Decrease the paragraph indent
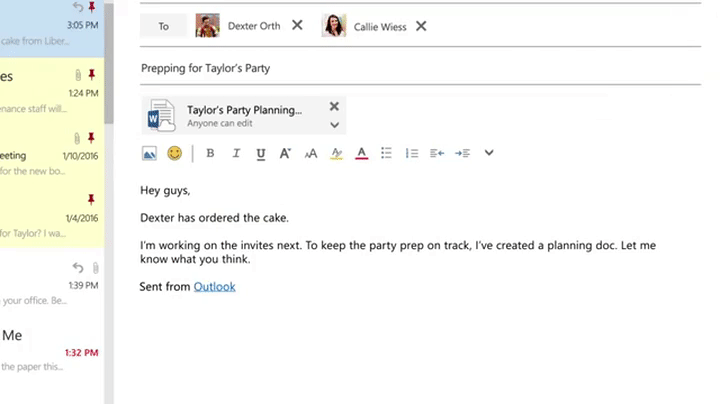The height and width of the screenshot is (404, 720). pyautogui.click(x=437, y=153)
